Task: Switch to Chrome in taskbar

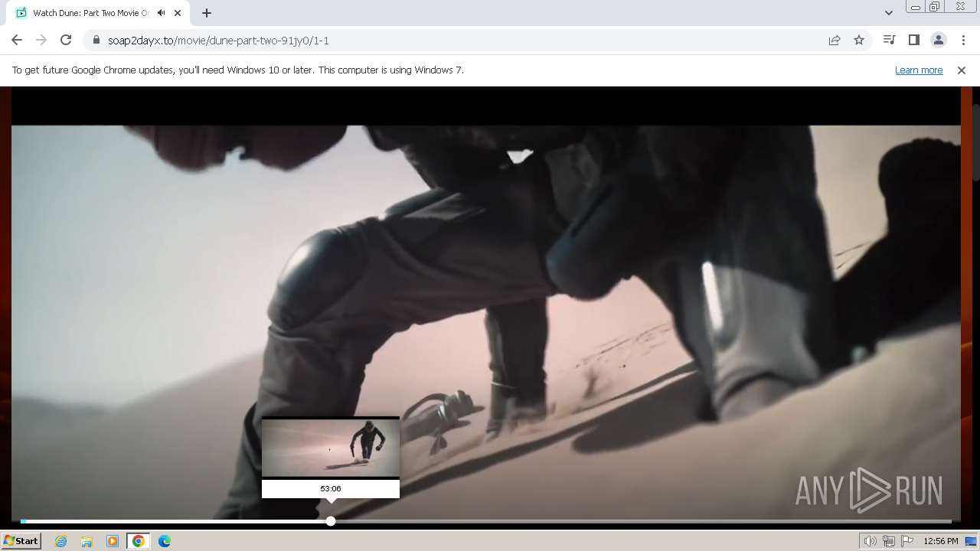Action: coord(139,541)
